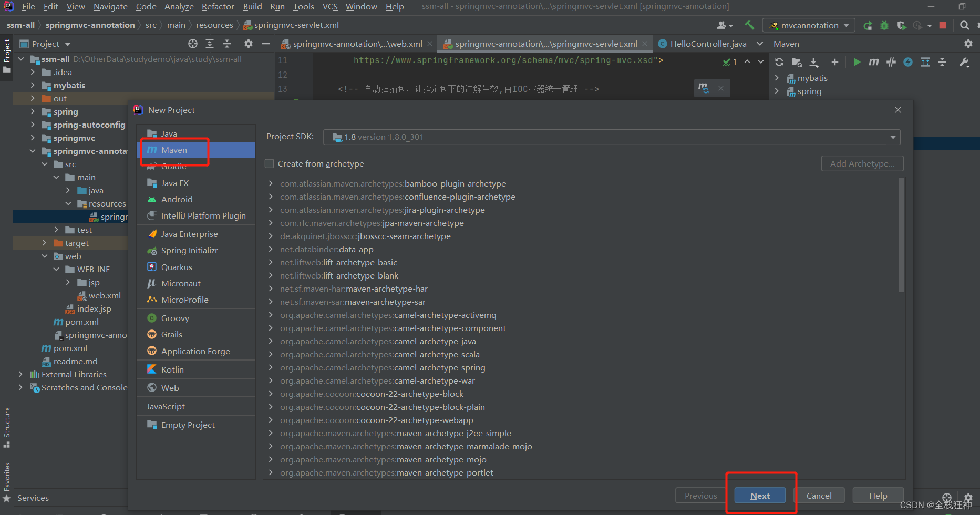Expand mybatis module in Maven panel
The height and width of the screenshot is (515, 980).
click(x=777, y=78)
